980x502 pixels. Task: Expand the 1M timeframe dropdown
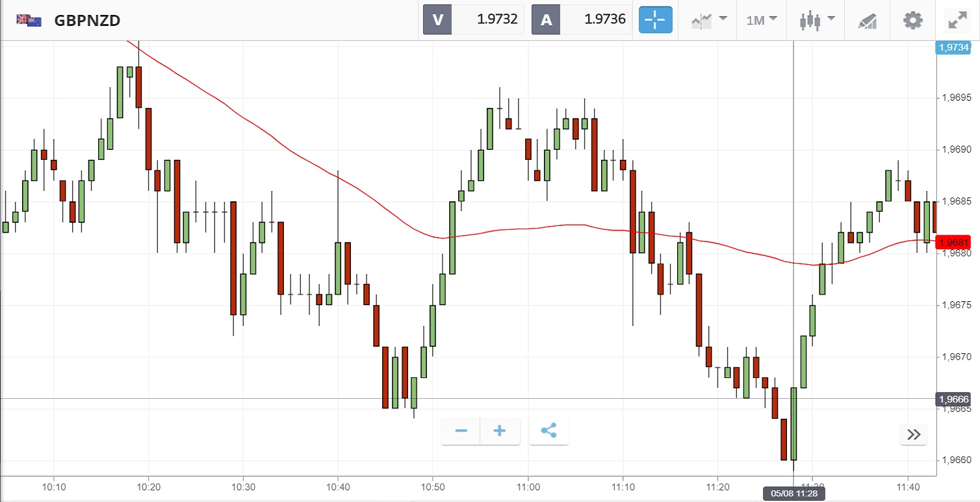[762, 19]
